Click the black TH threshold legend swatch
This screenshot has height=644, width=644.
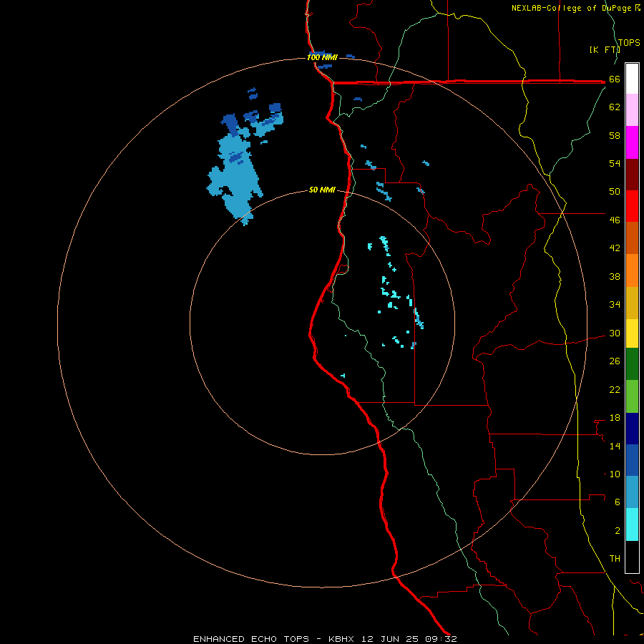[x=632, y=557]
